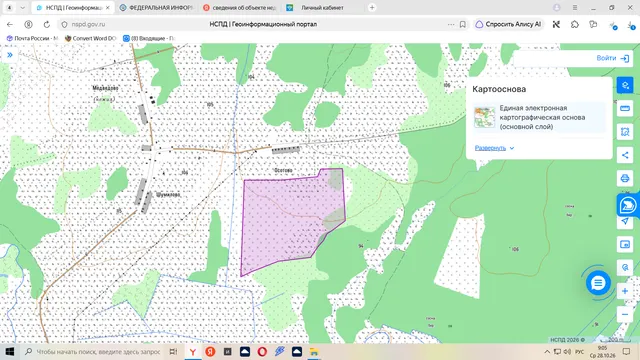Screen dimensions: 640x360
Task: Switch to the Личный кабинет tab
Action: [x=322, y=8]
